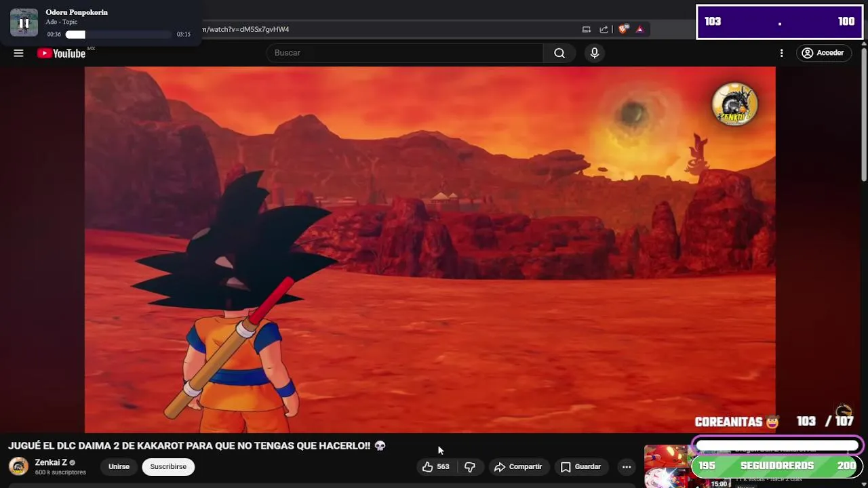
Task: Click the Acceder sign-in button
Action: pyautogui.click(x=823, y=53)
